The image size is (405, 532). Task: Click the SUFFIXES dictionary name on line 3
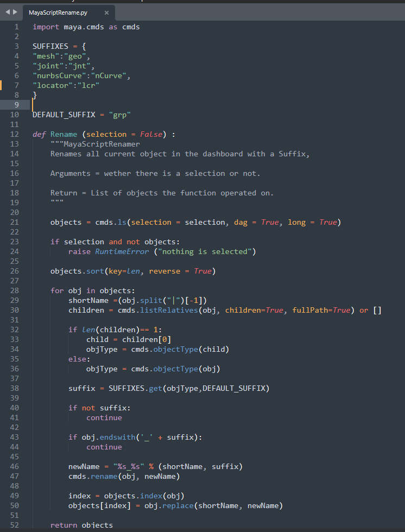(x=50, y=46)
